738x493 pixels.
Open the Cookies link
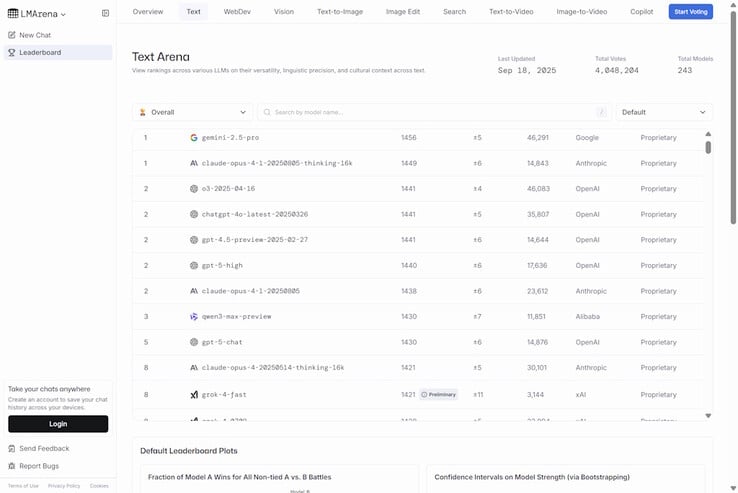[x=99, y=485]
